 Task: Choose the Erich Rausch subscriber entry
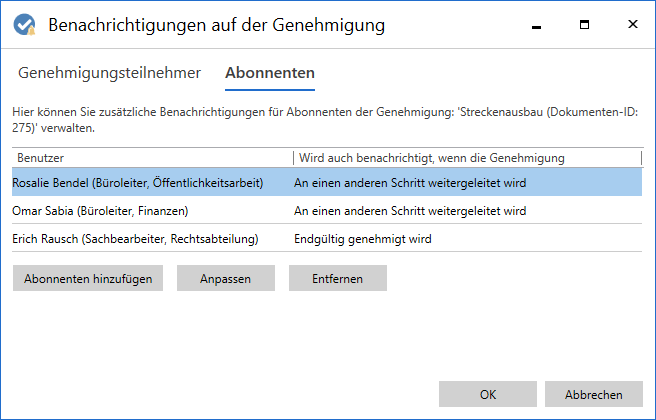coord(136,239)
